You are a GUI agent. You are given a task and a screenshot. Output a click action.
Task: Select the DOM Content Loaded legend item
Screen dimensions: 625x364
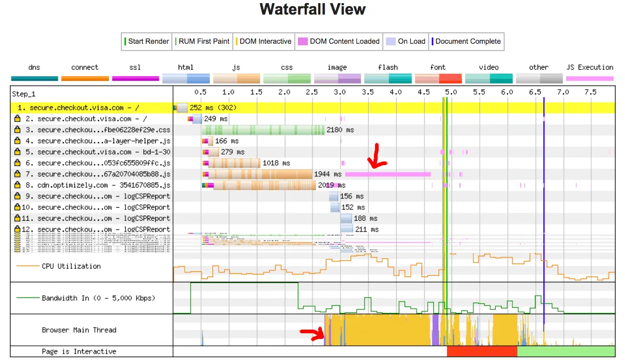pyautogui.click(x=339, y=41)
